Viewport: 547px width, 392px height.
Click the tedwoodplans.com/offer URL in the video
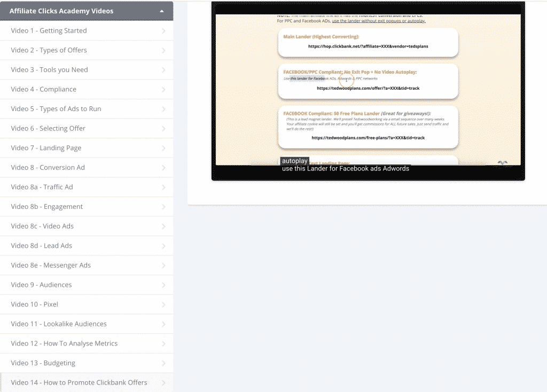click(x=368, y=88)
